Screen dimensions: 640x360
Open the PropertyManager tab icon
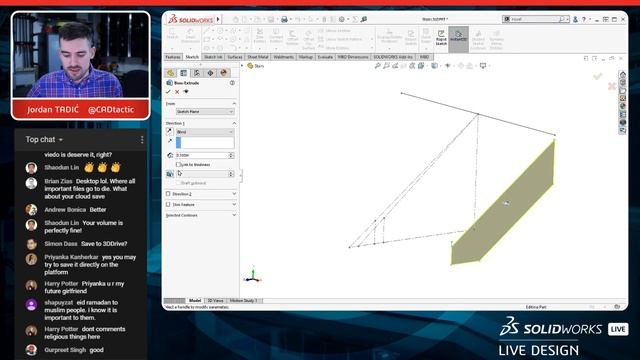pyautogui.click(x=184, y=73)
